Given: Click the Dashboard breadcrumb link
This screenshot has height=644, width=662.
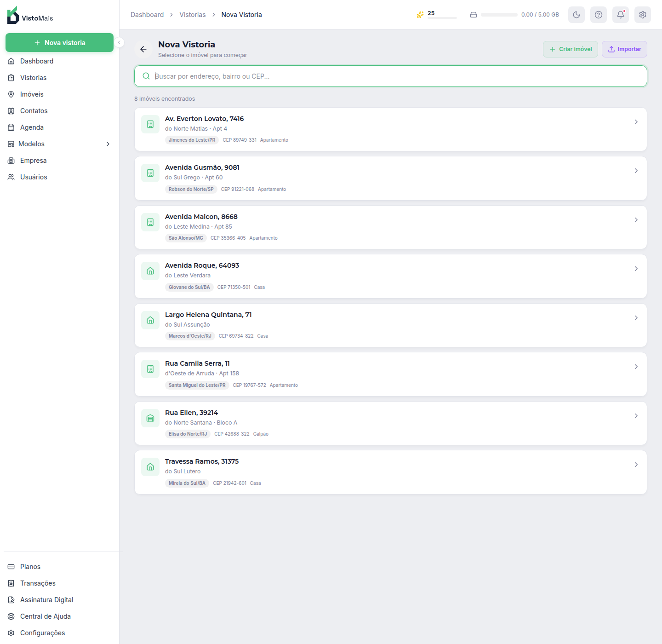Looking at the screenshot, I should click(x=147, y=15).
